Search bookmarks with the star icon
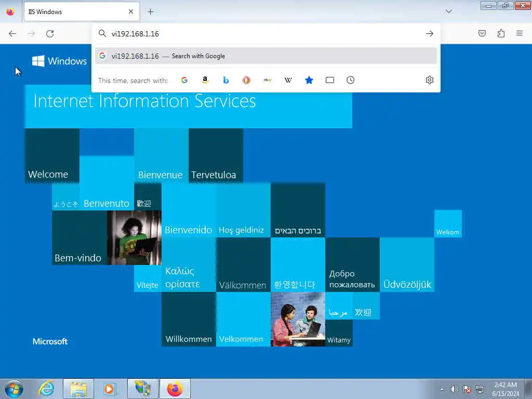The width and height of the screenshot is (532, 399). [309, 80]
